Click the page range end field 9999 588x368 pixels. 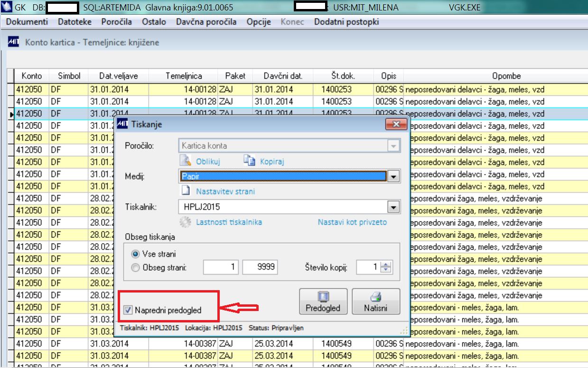(260, 267)
